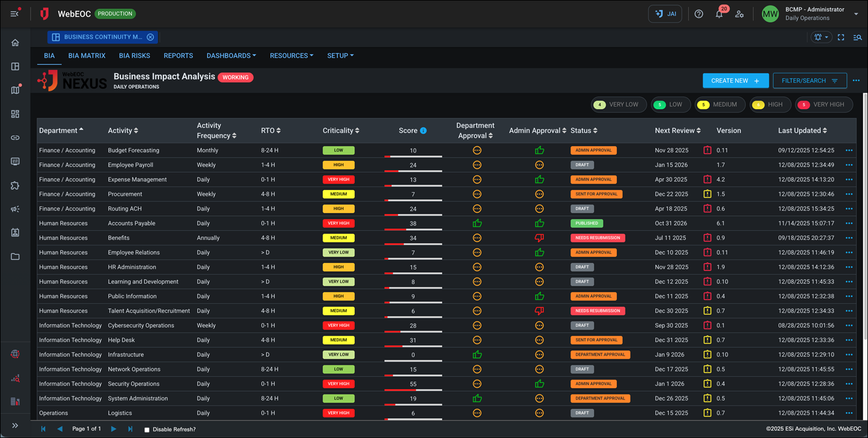The height and width of the screenshot is (438, 868).
Task: Click the help question mark icon
Action: click(698, 13)
